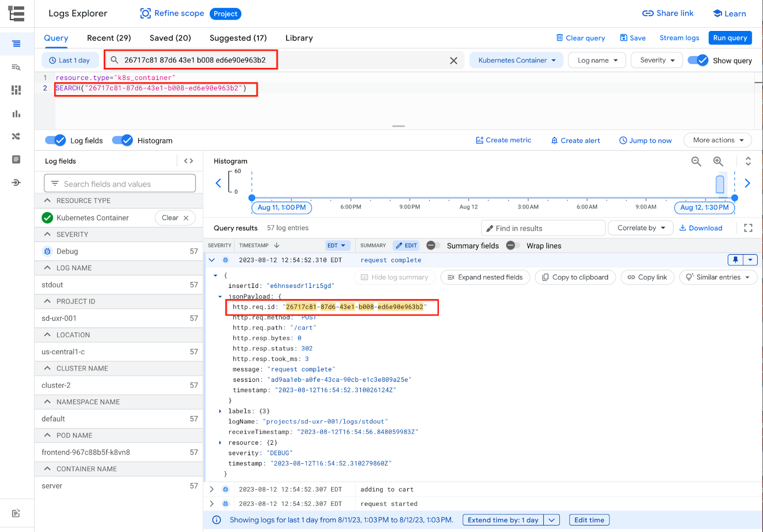This screenshot has width=763, height=532.
Task: Click the Find in results field
Action: tap(543, 228)
